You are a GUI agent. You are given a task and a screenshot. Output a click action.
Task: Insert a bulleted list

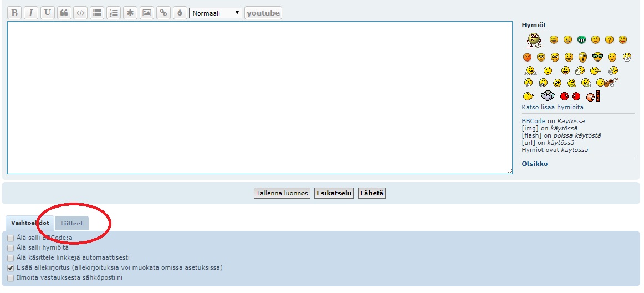[x=97, y=13]
